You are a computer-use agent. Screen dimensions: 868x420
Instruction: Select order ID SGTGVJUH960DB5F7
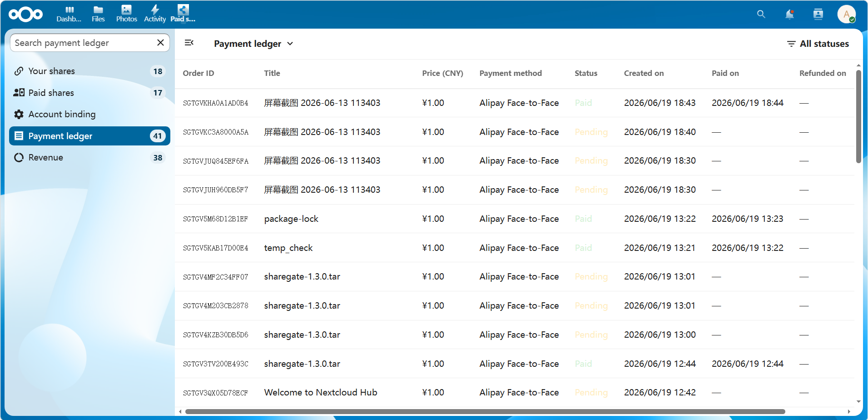coord(216,190)
